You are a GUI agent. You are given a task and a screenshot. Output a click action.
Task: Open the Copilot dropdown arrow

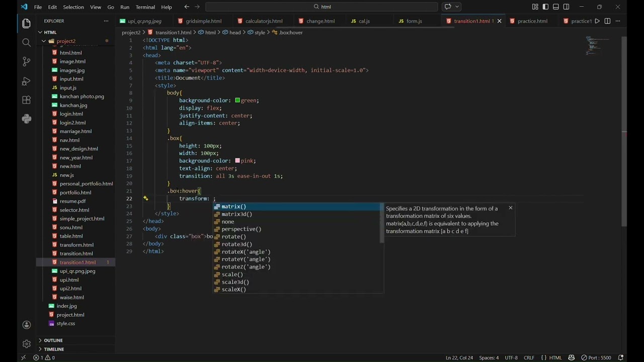coord(457,7)
